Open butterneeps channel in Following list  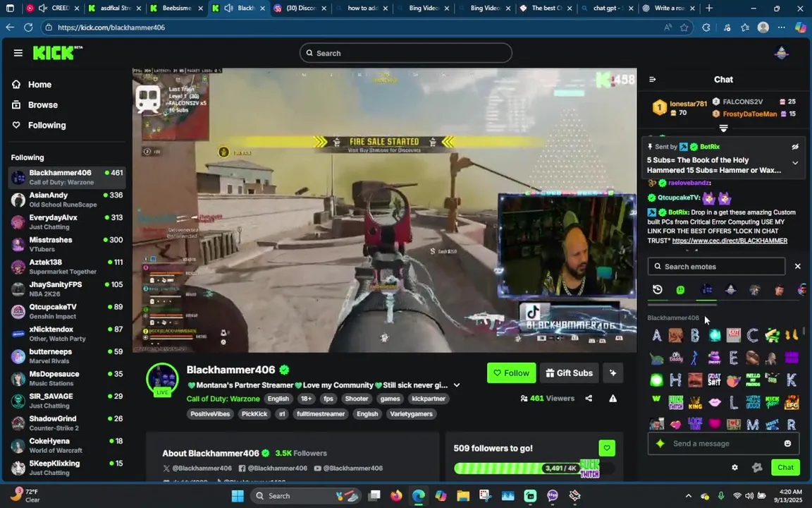pos(67,356)
